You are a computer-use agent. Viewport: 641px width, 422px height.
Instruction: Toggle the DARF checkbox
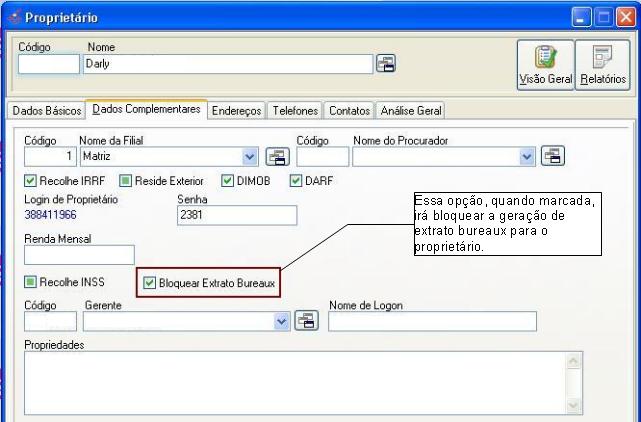pyautogui.click(x=296, y=181)
